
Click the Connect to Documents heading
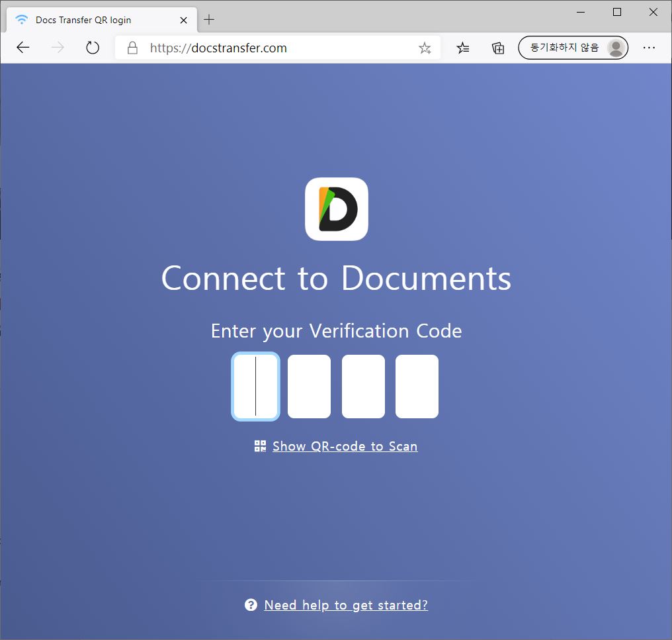pyautogui.click(x=337, y=278)
